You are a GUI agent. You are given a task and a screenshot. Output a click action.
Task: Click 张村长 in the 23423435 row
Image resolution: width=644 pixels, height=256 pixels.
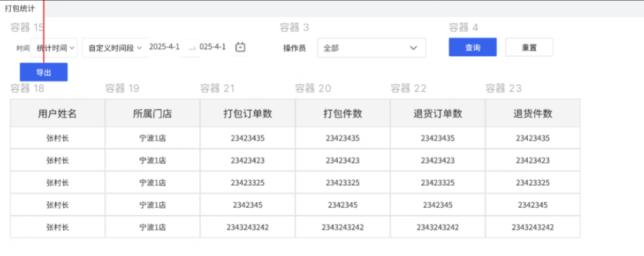click(57, 138)
